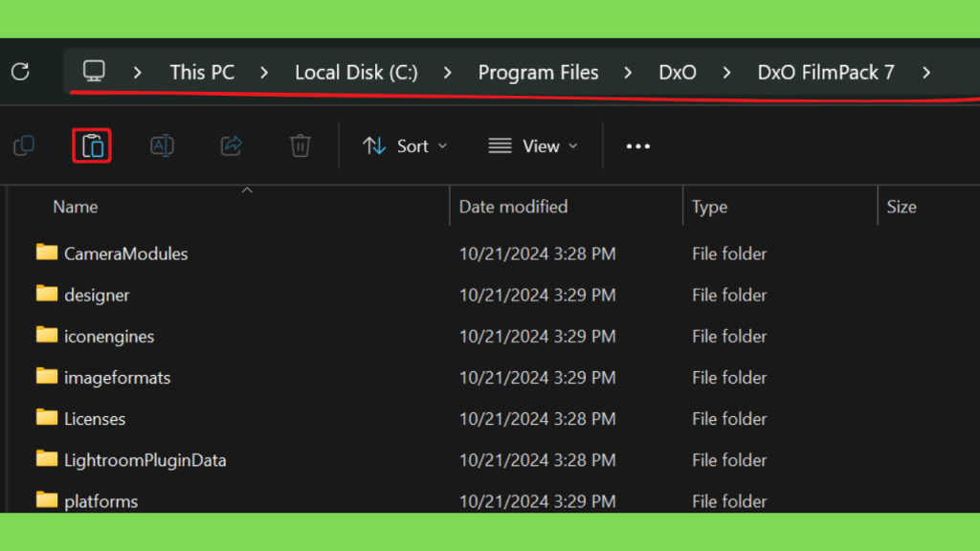
Task: Click the Delete trash can icon
Action: coord(300,145)
